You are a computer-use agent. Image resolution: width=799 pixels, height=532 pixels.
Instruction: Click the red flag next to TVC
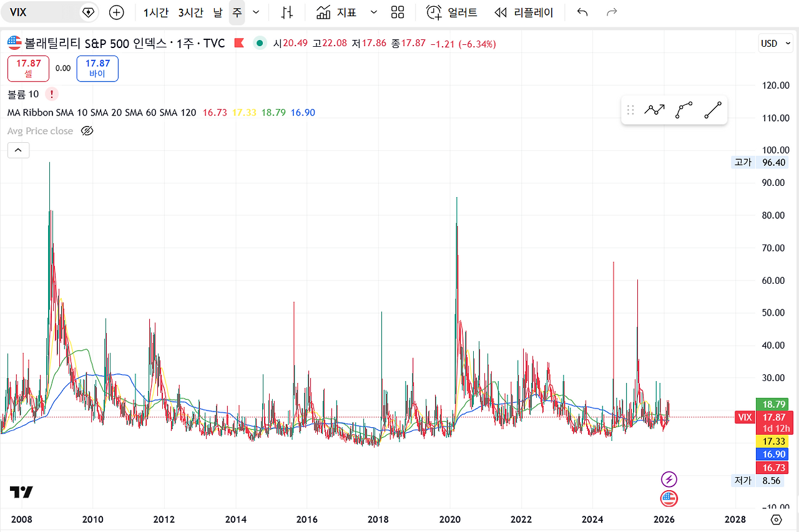tap(238, 44)
